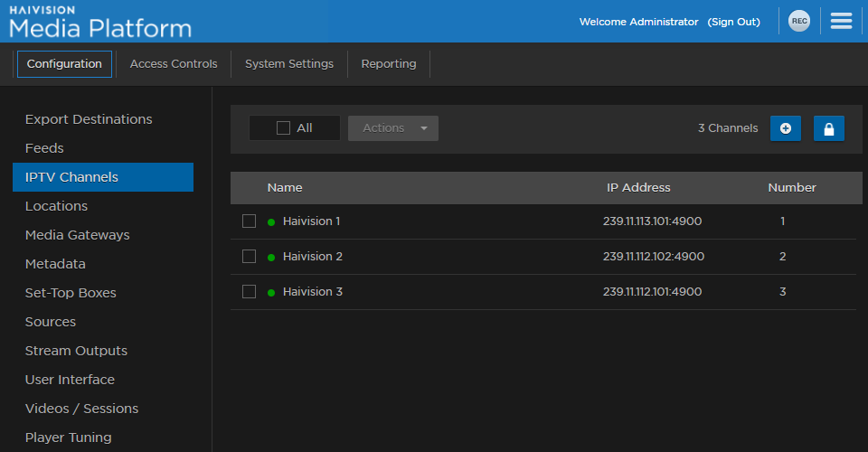Select Set-Top Boxes in the sidebar
The width and height of the screenshot is (868, 452).
pyautogui.click(x=71, y=293)
